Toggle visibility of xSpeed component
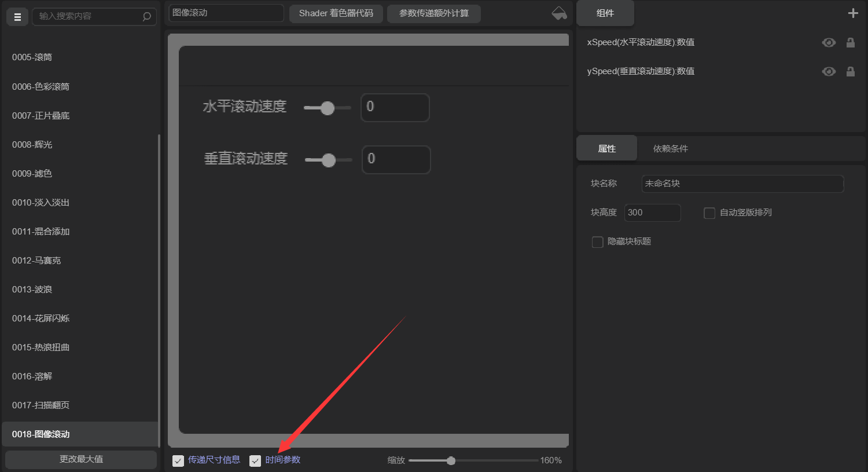868x472 pixels. (829, 42)
